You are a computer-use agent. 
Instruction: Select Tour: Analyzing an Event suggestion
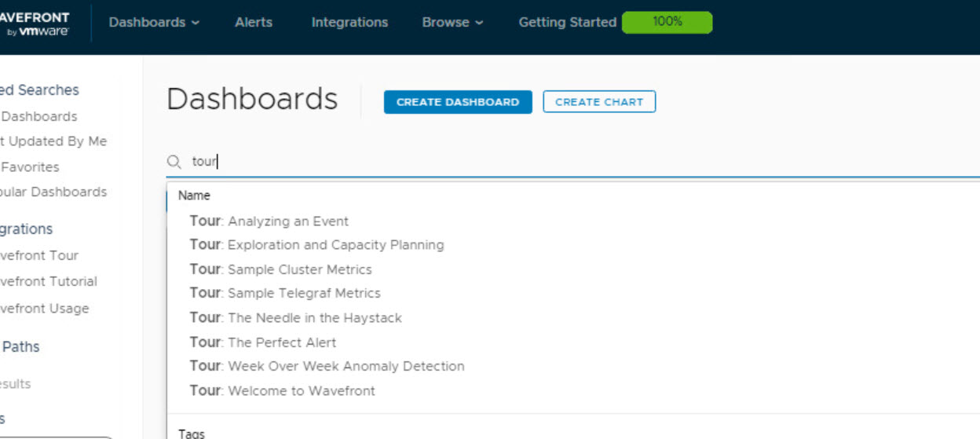(269, 221)
